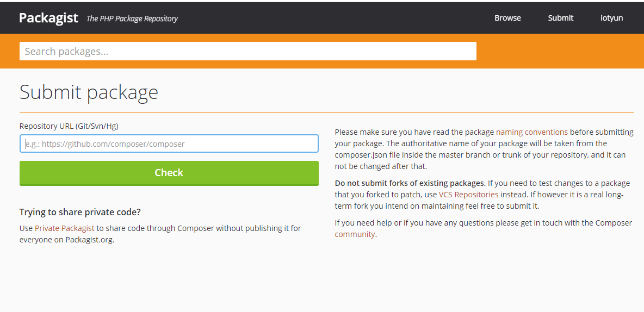644x312 pixels.
Task: Focus the Search packages field
Action: point(247,51)
